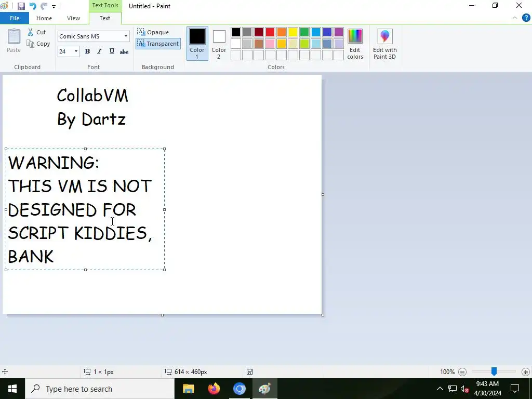The height and width of the screenshot is (399, 532).
Task: Open the notification center icon
Action: [x=515, y=389]
